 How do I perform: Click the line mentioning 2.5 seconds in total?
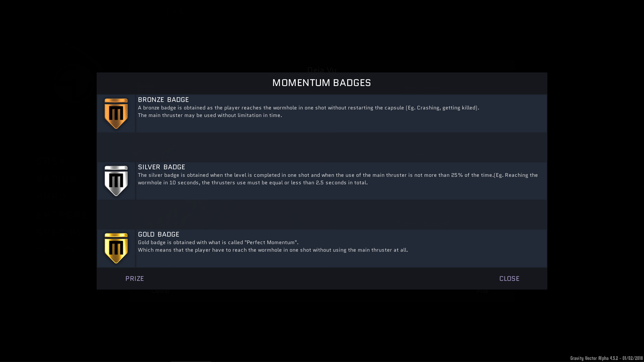point(253,183)
